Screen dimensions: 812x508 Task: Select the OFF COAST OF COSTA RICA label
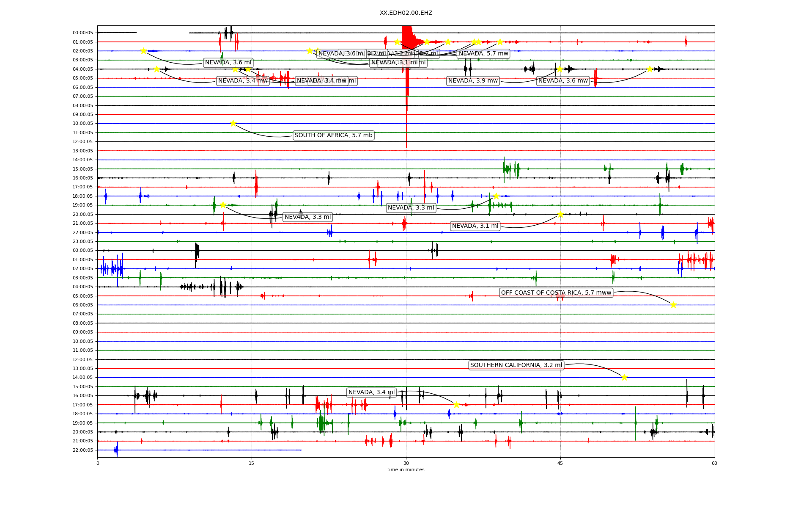(x=556, y=293)
